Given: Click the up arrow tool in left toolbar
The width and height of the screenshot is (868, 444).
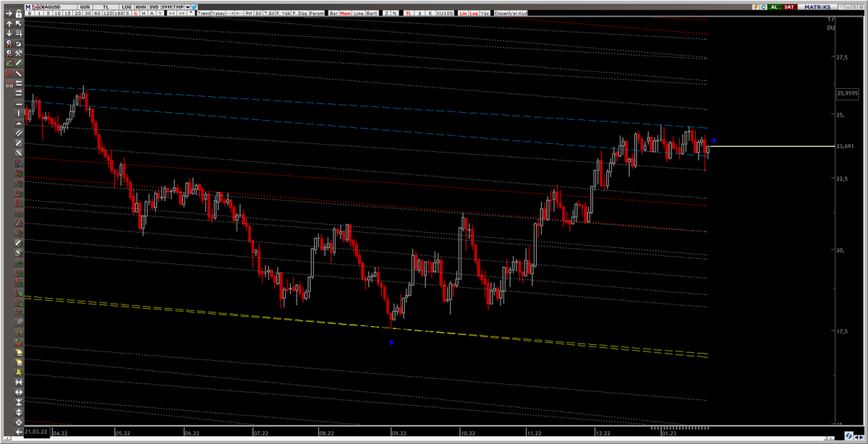Looking at the screenshot, I should click(9, 24).
